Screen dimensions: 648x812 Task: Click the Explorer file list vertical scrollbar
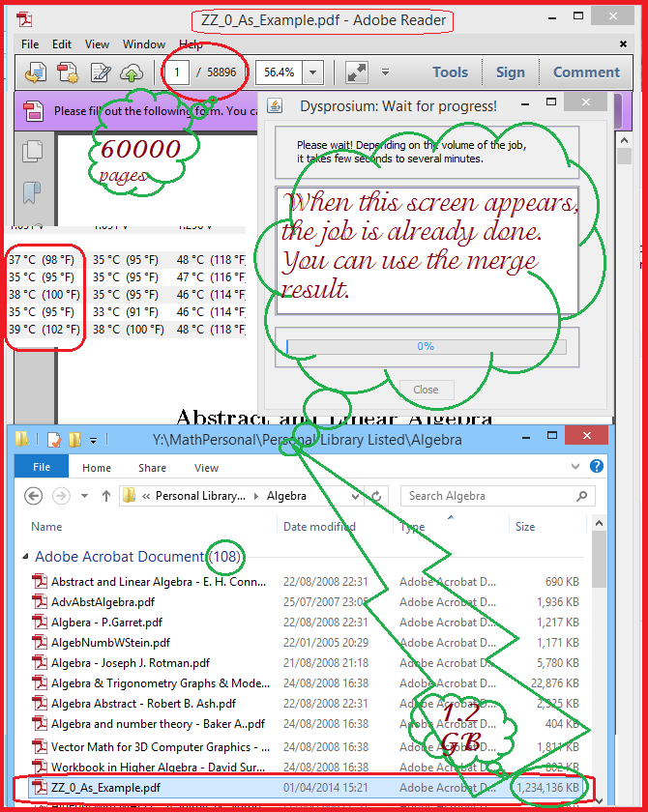599,560
